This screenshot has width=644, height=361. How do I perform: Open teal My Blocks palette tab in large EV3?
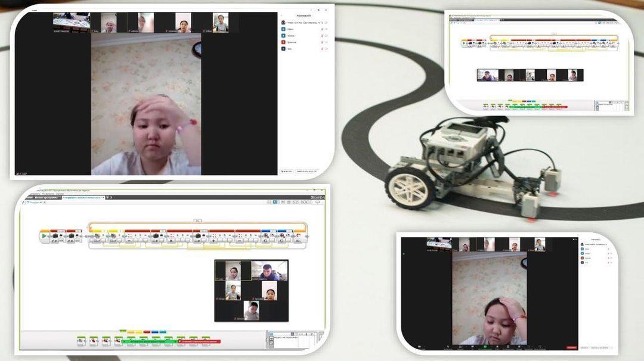coord(163,332)
